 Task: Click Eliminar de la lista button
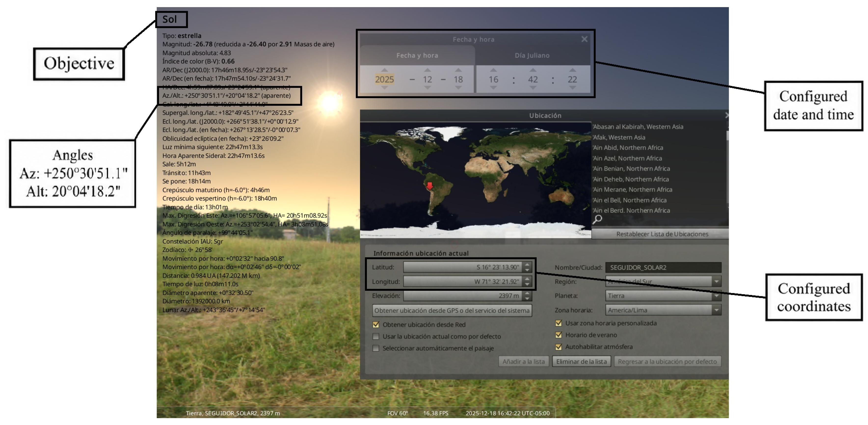pos(581,361)
